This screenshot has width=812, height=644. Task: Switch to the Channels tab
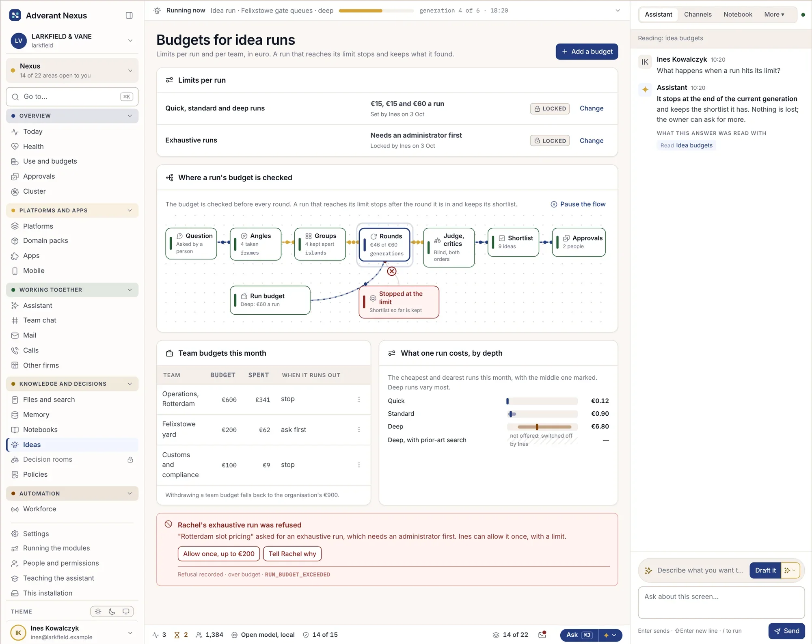click(x=698, y=15)
